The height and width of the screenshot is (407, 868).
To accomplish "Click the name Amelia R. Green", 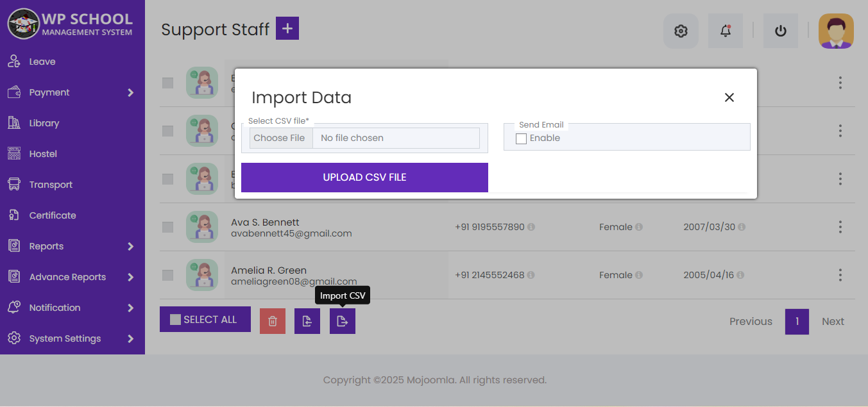I will pyautogui.click(x=269, y=270).
